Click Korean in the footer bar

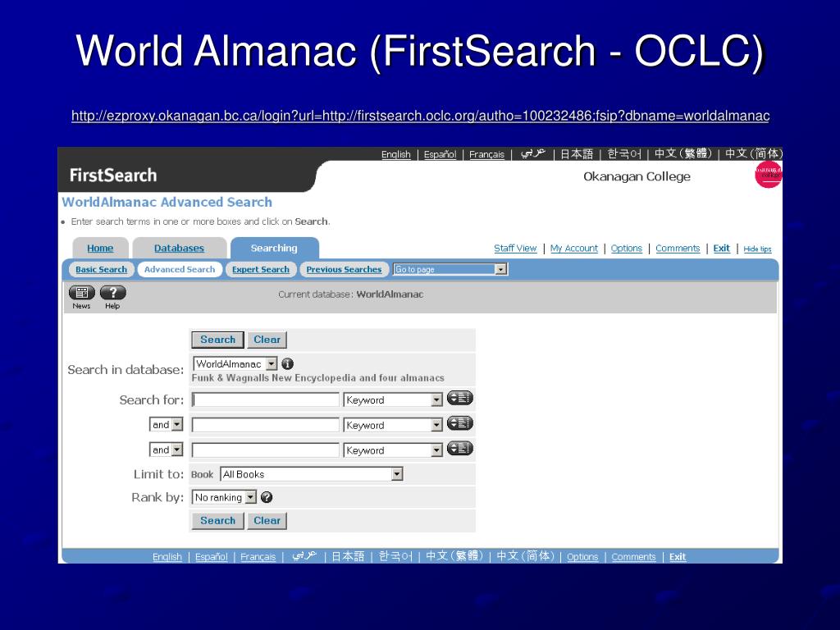tap(395, 557)
